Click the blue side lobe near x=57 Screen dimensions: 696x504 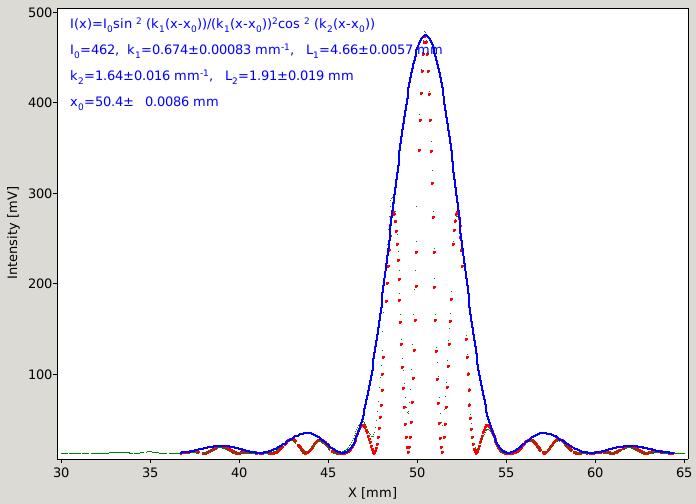(x=543, y=433)
